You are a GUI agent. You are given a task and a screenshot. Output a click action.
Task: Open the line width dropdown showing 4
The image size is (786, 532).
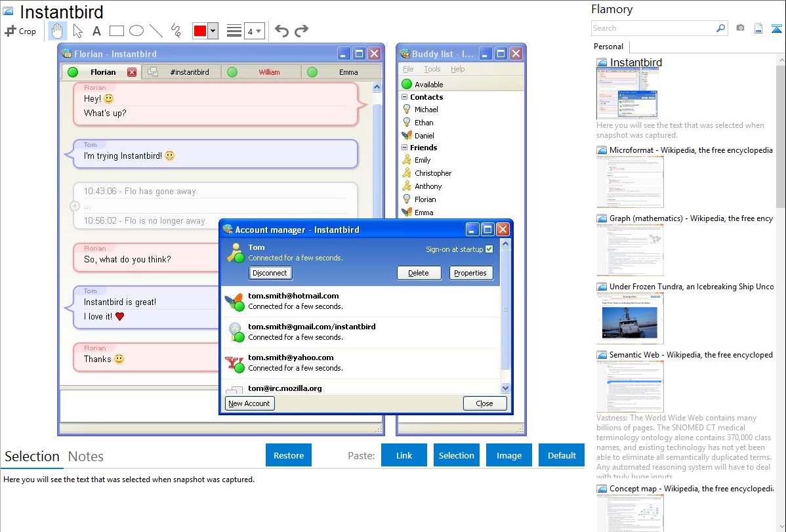255,31
